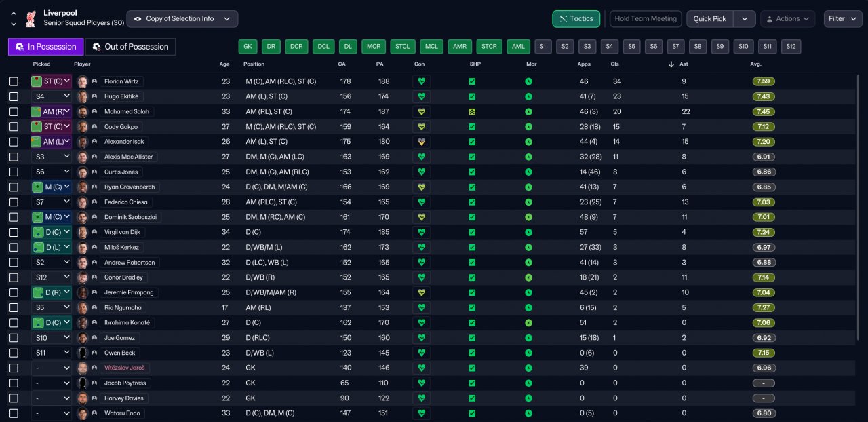
Task: Select the S1 substitute slot
Action: [542, 47]
